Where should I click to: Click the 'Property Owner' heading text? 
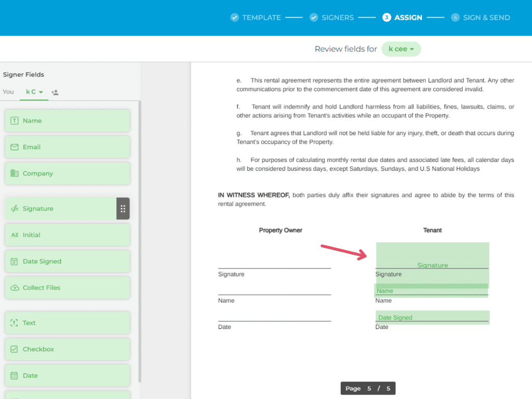(281, 230)
